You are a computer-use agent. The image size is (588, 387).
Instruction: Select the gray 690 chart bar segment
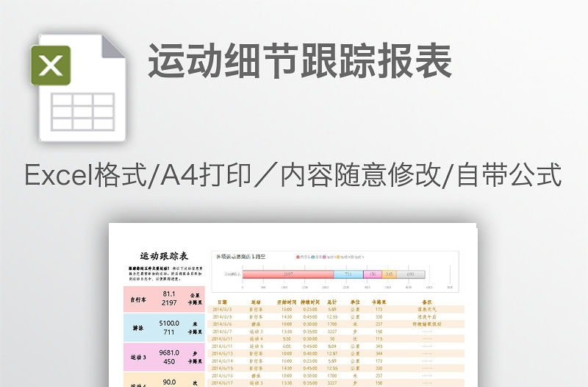coord(411,274)
